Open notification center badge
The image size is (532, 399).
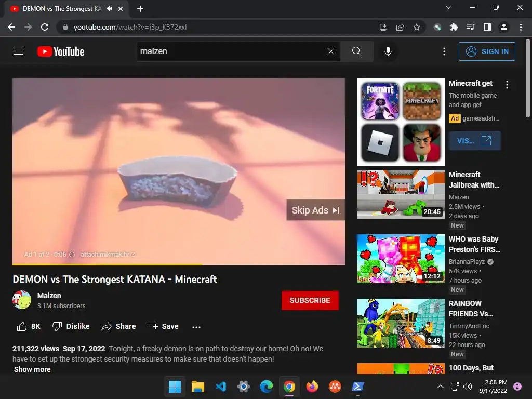pyautogui.click(x=517, y=387)
